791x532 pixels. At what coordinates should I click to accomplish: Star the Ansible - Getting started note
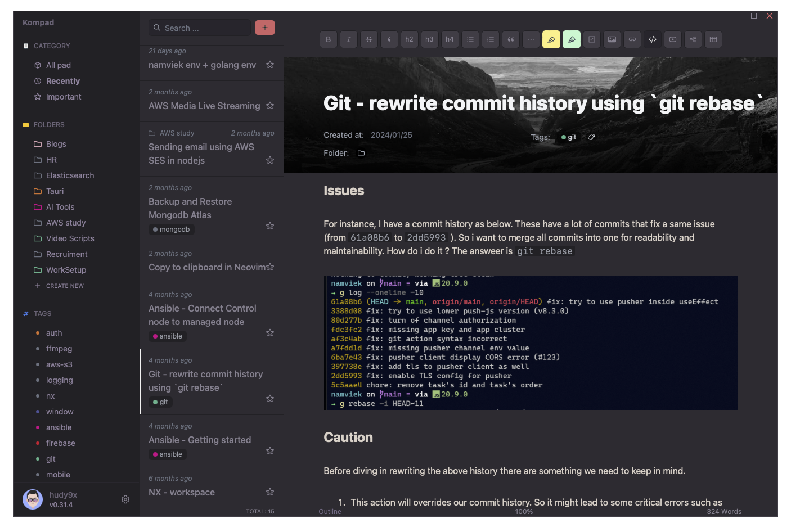pyautogui.click(x=270, y=451)
